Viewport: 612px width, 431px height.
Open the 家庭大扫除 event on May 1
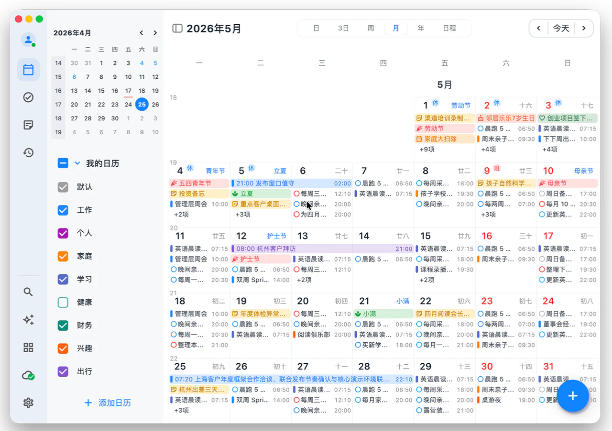(x=445, y=139)
